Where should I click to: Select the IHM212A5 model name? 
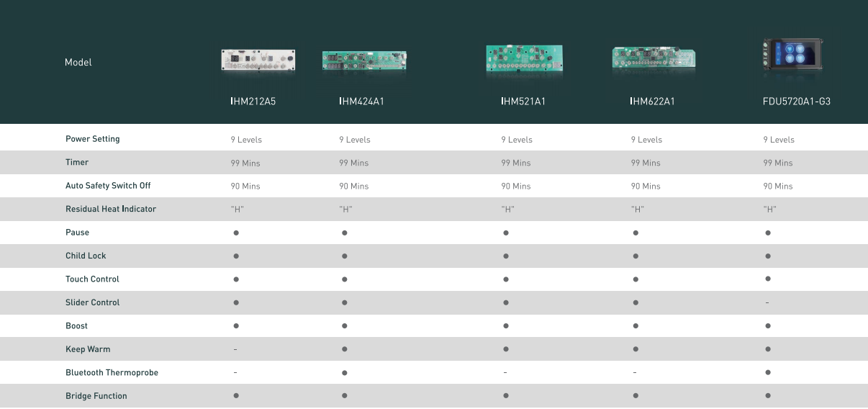(x=253, y=102)
